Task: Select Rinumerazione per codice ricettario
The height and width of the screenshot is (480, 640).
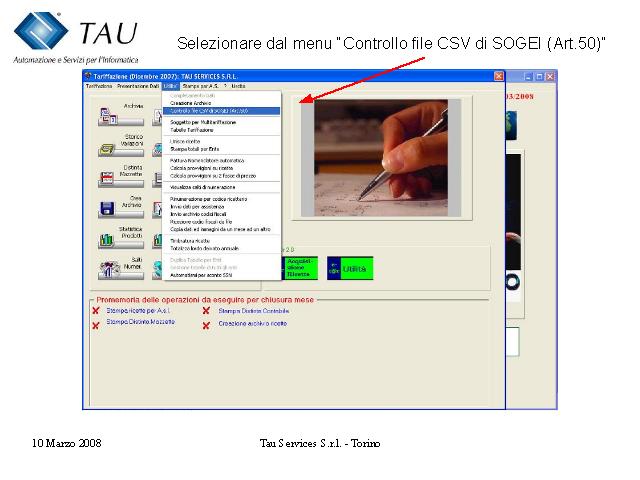Action: click(221, 199)
